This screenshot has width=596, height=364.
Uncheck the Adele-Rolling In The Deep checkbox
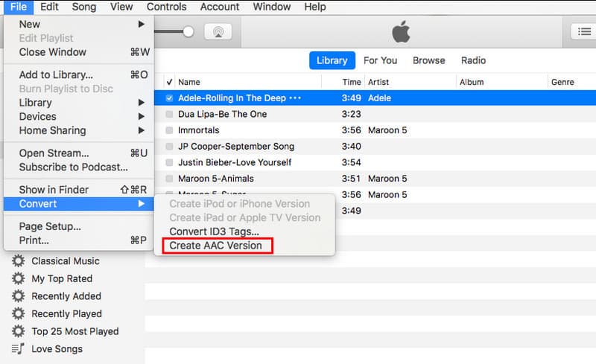(170, 98)
